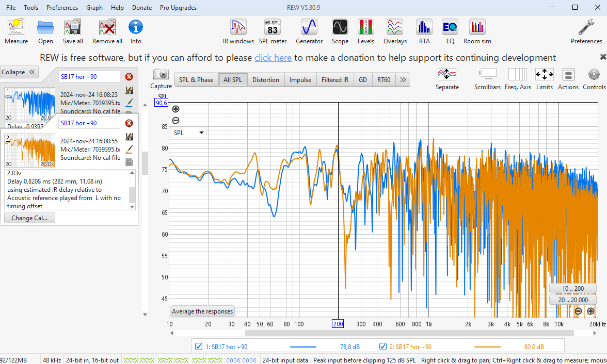The width and height of the screenshot is (607, 364).
Task: Switch to SPL & Phase tab
Action: [x=196, y=80]
